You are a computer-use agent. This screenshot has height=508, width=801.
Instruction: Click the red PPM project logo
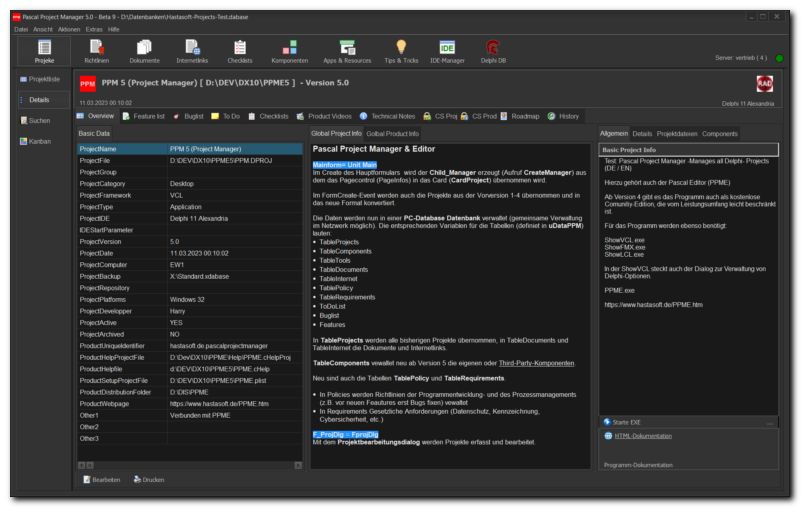87,84
